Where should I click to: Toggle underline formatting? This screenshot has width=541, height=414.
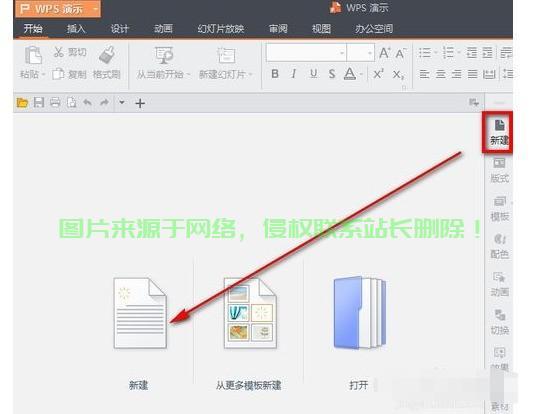313,74
